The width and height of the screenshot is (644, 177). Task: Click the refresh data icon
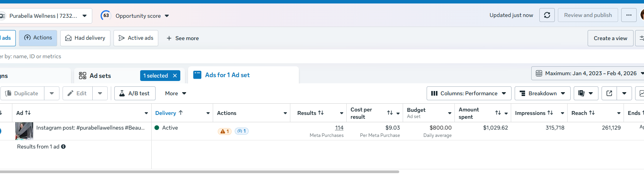tap(547, 15)
